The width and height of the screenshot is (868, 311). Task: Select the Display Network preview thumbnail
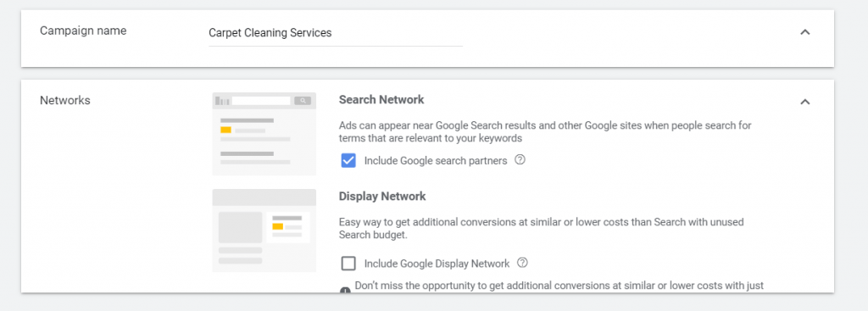264,230
